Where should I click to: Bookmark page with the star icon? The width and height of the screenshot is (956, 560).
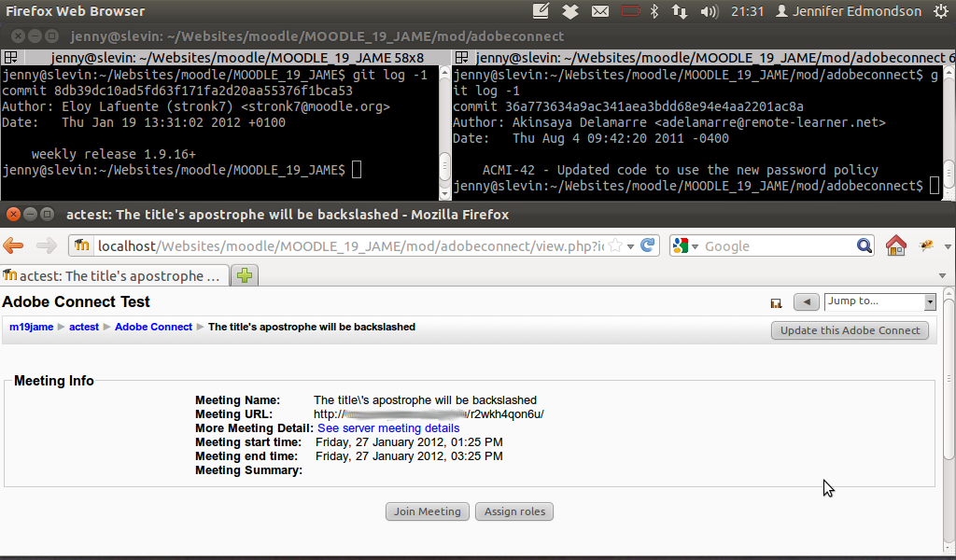pos(616,245)
